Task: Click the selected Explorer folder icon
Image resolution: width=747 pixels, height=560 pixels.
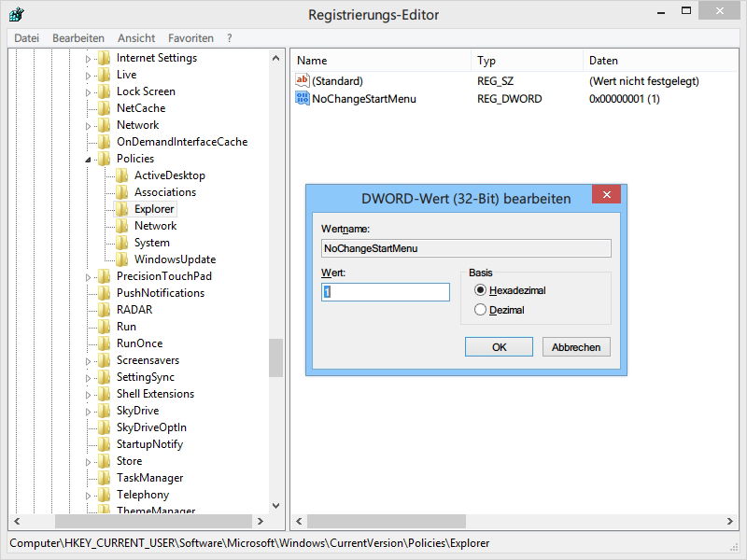Action: [122, 209]
